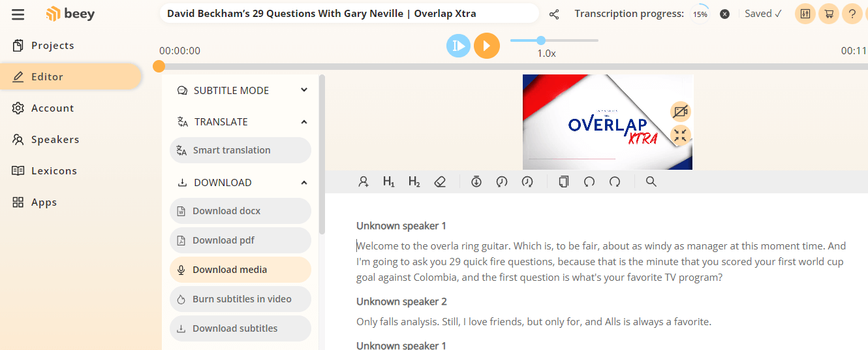Viewport: 868px width, 350px height.
Task: Click Download docx
Action: click(240, 211)
